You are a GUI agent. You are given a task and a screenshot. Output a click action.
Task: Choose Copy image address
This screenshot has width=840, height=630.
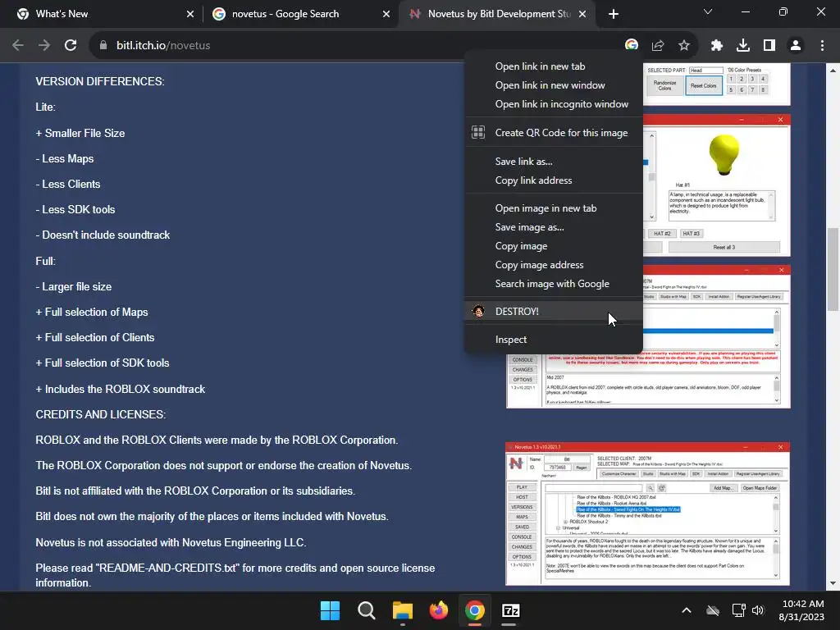[554, 265]
